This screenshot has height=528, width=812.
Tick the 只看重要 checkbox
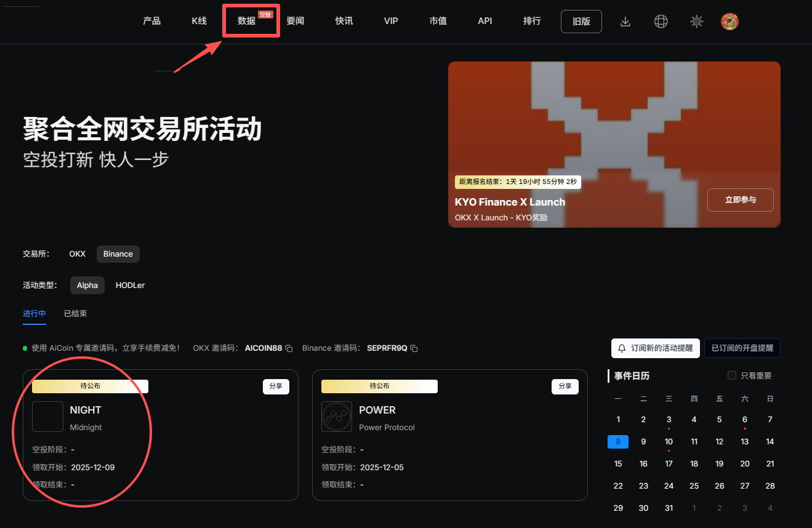[732, 375]
